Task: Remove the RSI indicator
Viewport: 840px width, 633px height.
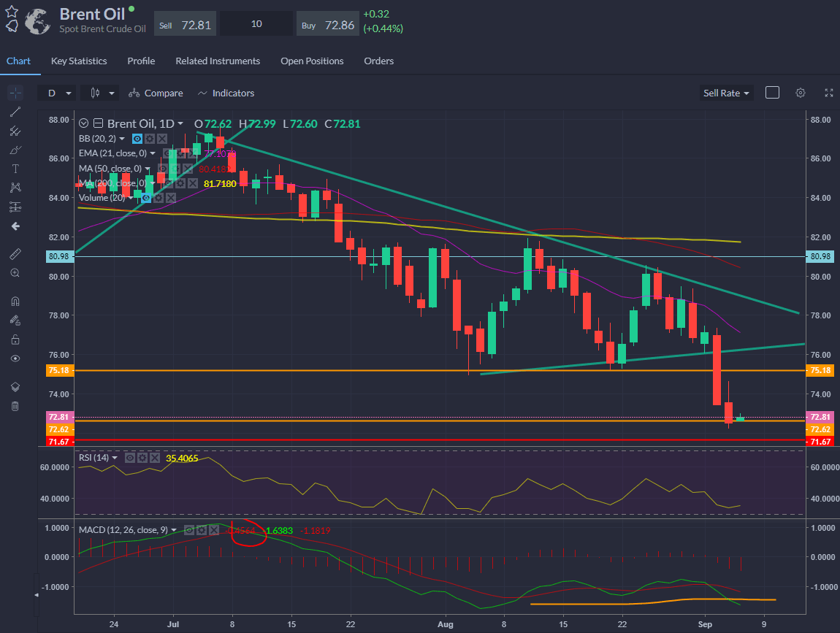Action: click(x=155, y=458)
